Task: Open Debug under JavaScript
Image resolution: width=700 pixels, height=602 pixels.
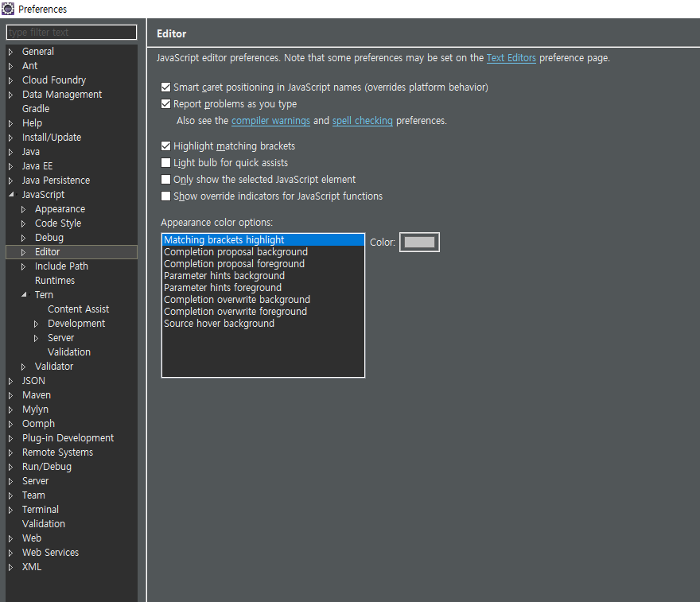Action: tap(49, 238)
